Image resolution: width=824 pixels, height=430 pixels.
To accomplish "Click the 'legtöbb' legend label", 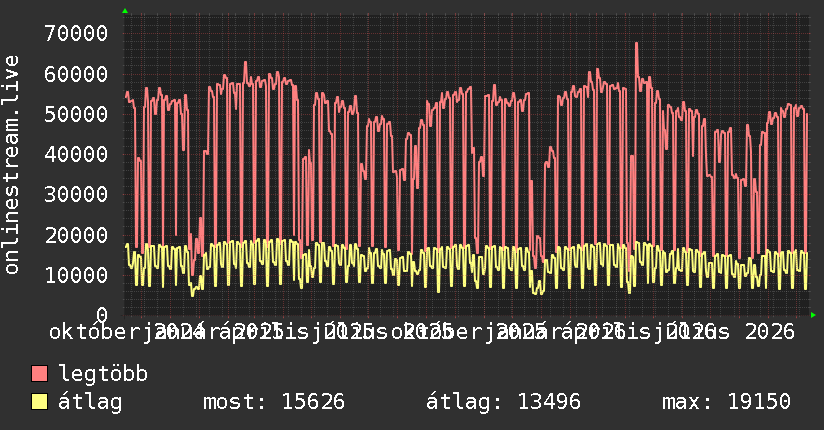I will pyautogui.click(x=103, y=374).
